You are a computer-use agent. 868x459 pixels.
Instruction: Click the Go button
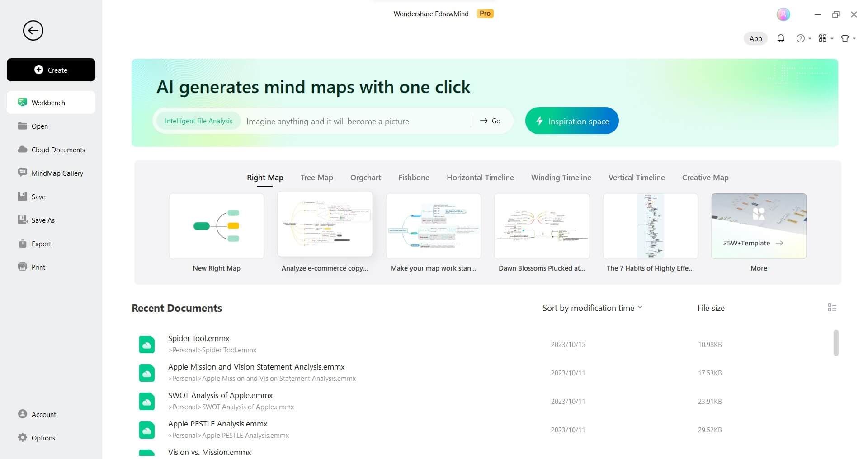[x=490, y=121]
